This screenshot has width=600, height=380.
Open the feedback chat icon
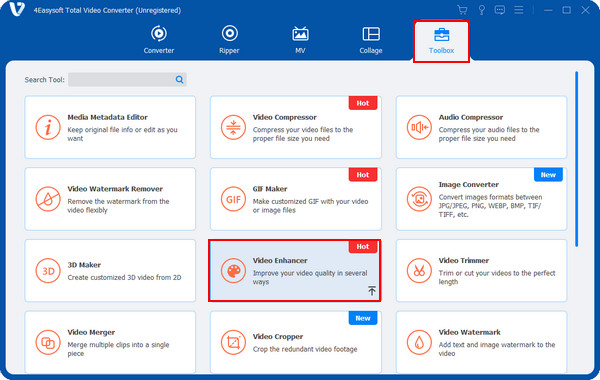(x=499, y=10)
